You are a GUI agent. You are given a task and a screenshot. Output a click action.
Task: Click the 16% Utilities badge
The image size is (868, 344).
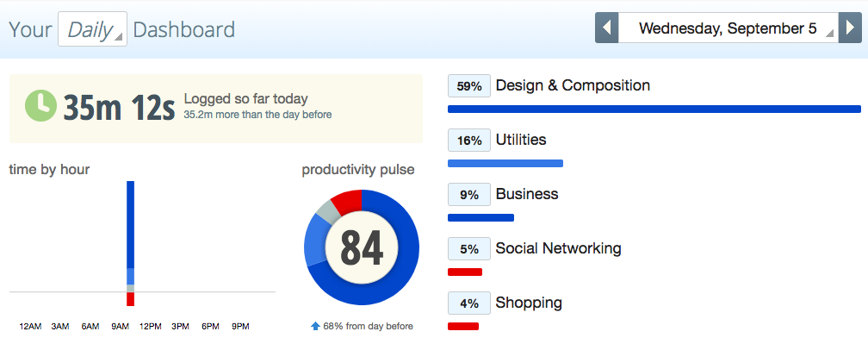[x=469, y=141]
